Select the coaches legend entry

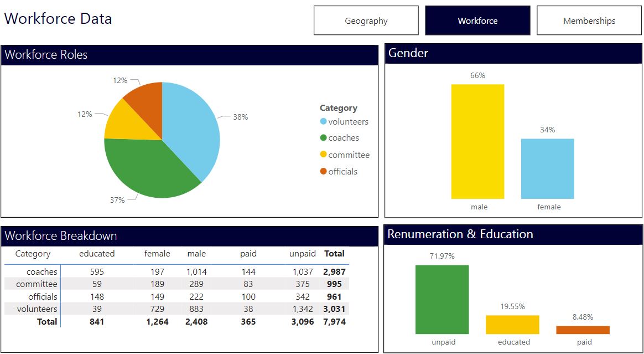(343, 138)
